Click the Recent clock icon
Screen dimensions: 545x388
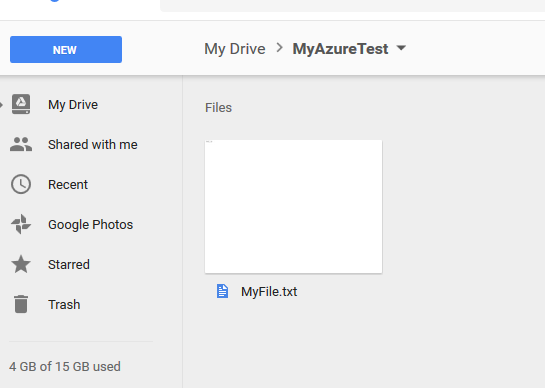pos(21,184)
